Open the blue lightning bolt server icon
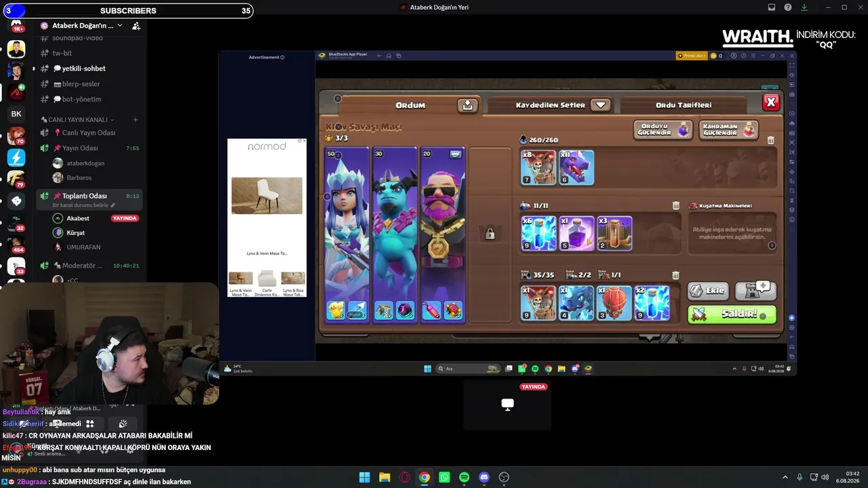The height and width of the screenshot is (488, 868). [x=16, y=157]
